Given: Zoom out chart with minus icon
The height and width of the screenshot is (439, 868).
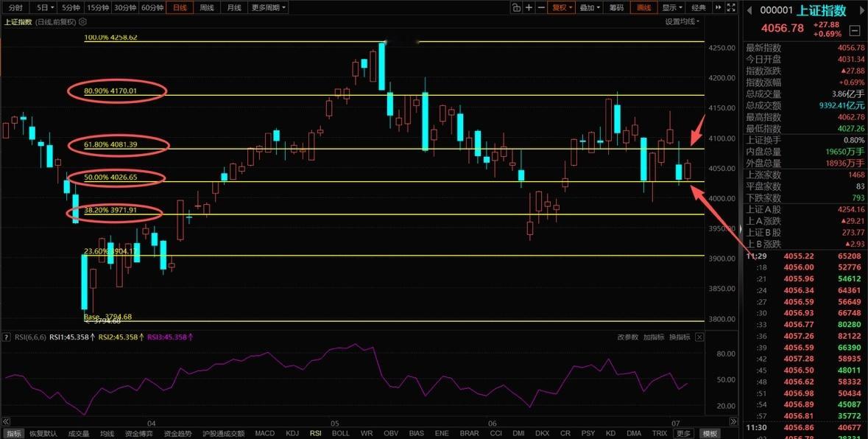Looking at the screenshot, I should (541, 8).
